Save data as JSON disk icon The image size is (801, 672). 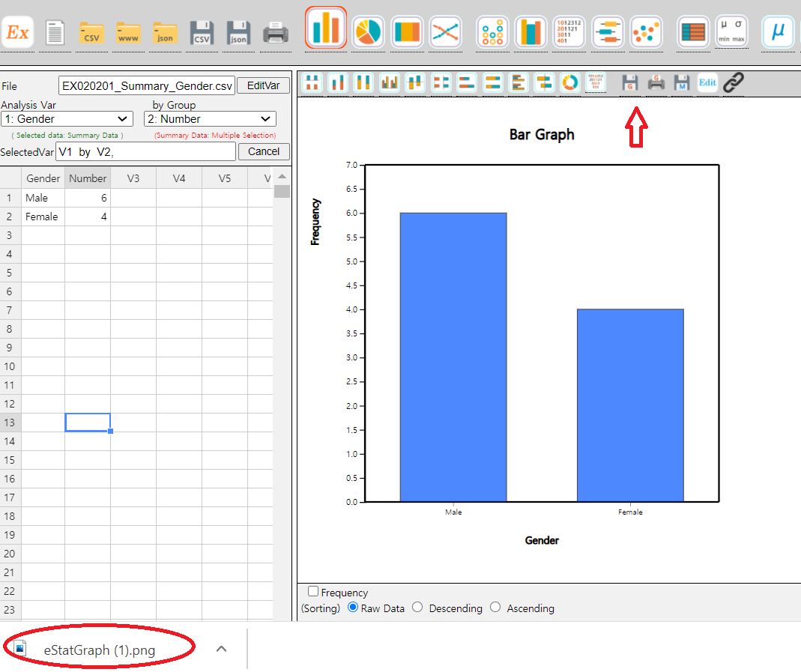click(x=238, y=33)
